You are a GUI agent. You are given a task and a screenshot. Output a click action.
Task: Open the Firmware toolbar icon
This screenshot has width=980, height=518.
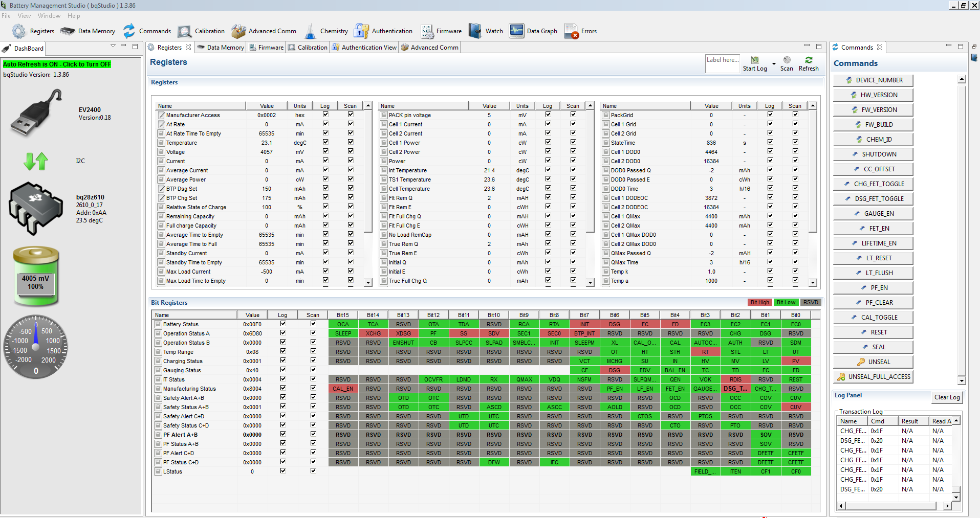pos(427,31)
